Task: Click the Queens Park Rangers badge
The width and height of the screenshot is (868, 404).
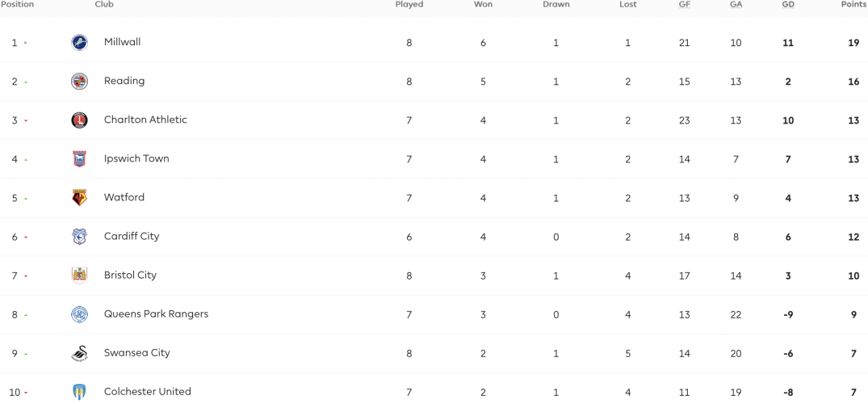Action: click(x=79, y=314)
